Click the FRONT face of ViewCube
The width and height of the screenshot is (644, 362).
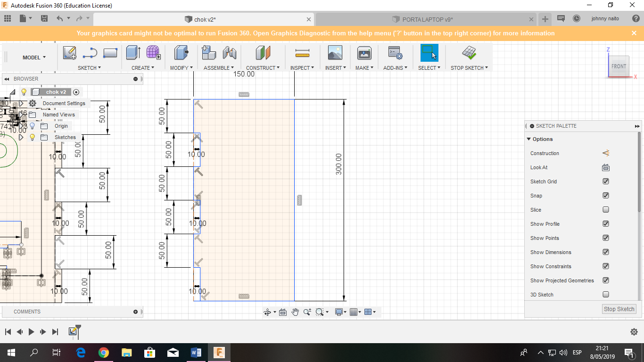pos(619,66)
